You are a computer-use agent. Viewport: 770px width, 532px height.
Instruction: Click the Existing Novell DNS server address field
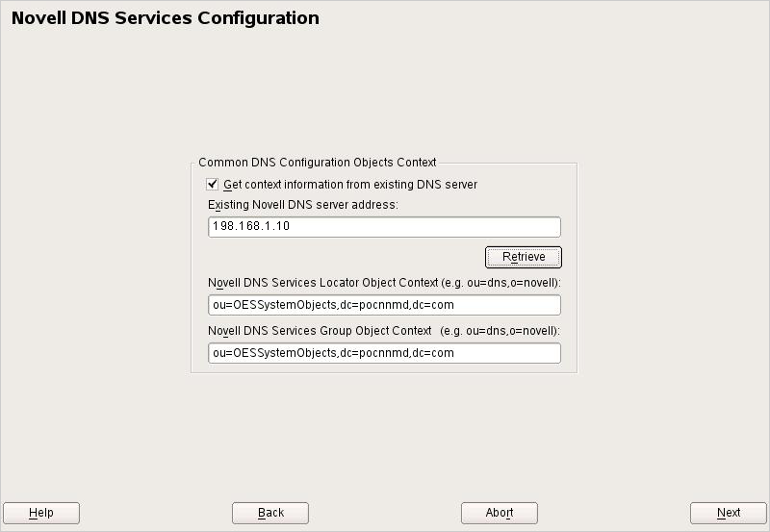coord(384,227)
